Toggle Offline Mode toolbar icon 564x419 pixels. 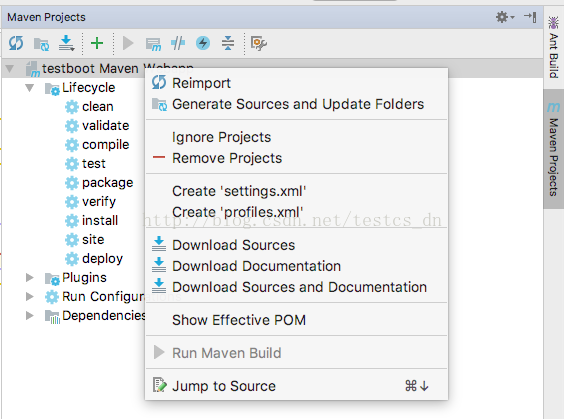178,43
